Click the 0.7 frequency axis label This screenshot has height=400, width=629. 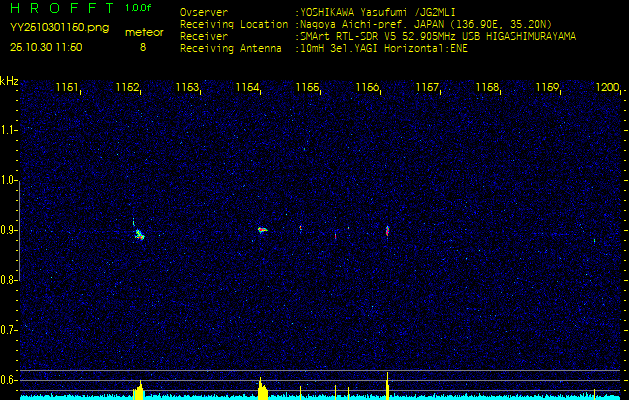point(9,329)
